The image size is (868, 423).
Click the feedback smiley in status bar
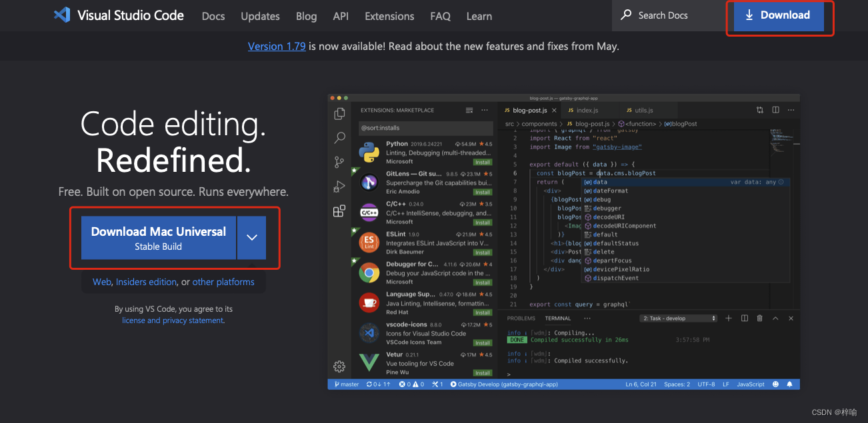tap(776, 384)
